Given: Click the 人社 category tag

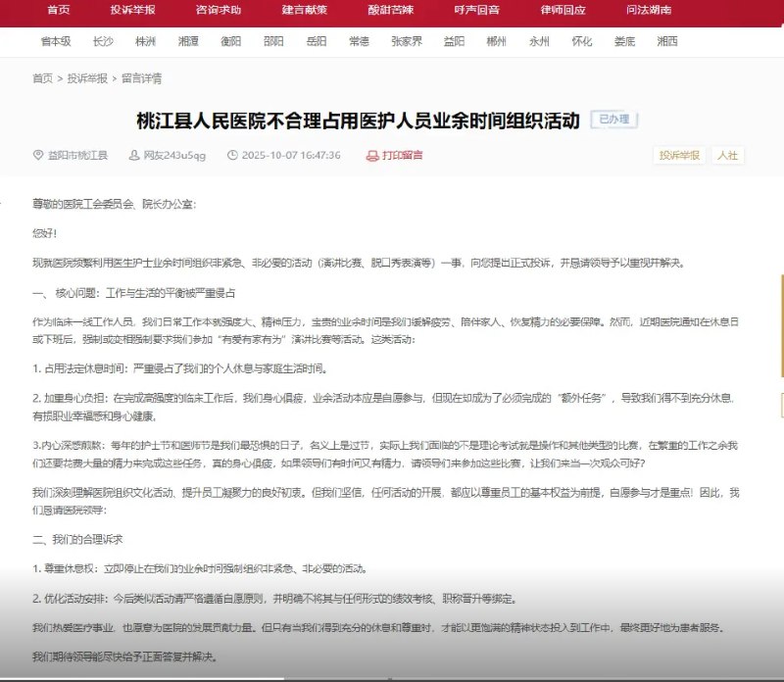Looking at the screenshot, I should click(x=727, y=155).
